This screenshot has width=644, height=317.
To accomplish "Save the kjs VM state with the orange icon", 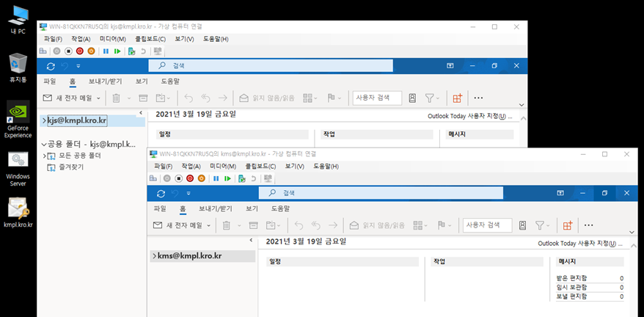I will (x=91, y=51).
